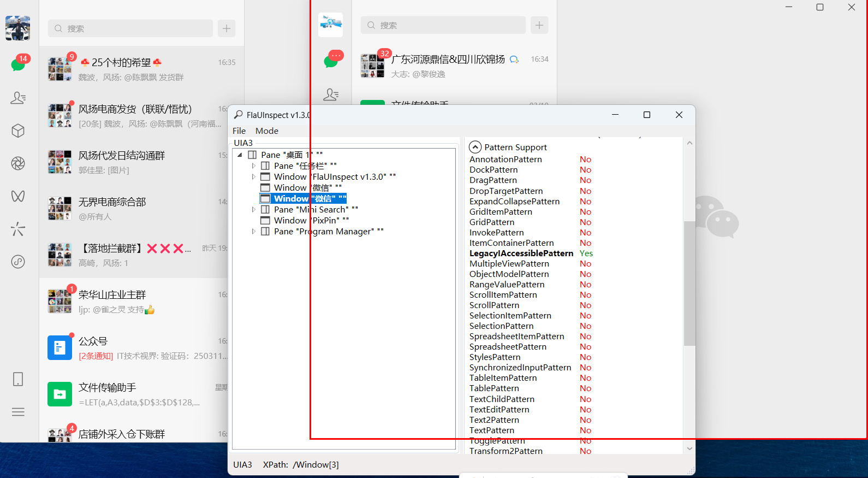868x478 pixels.
Task: Open the 无界电商综合部 chat
Action: (142, 208)
